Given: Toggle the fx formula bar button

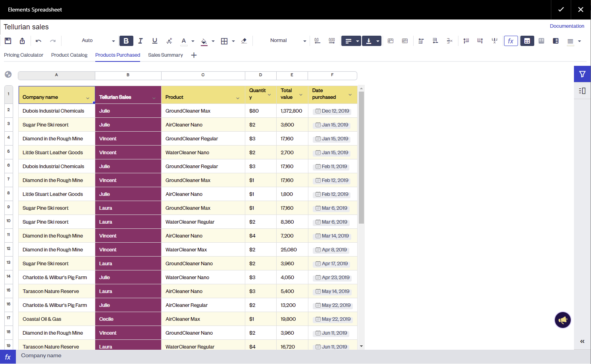Looking at the screenshot, I should (510, 41).
